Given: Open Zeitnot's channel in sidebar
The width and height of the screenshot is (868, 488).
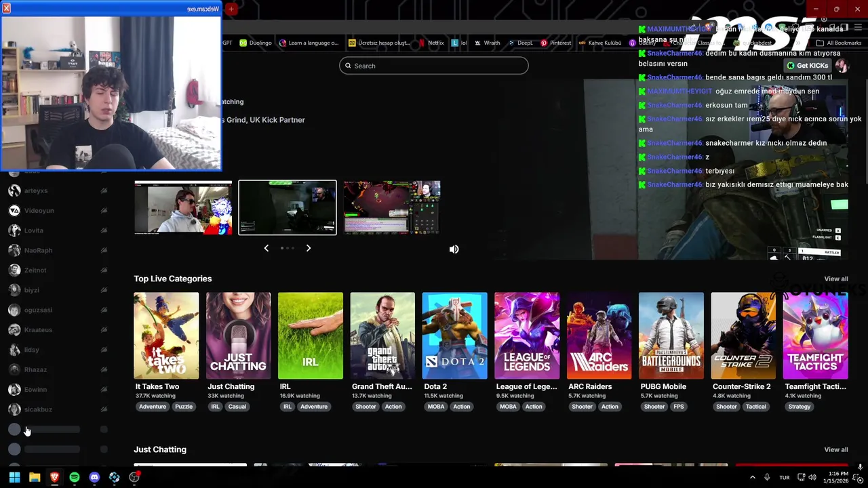Looking at the screenshot, I should click(57, 270).
